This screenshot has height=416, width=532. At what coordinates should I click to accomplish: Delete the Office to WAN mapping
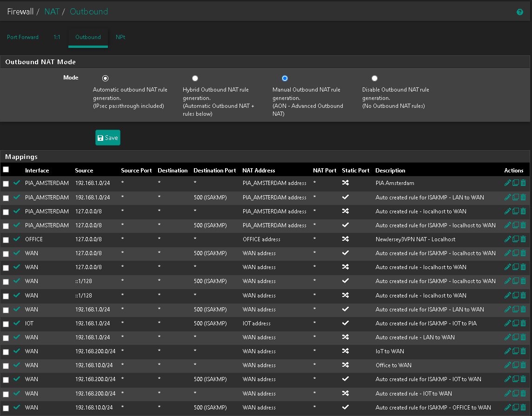pyautogui.click(x=523, y=365)
